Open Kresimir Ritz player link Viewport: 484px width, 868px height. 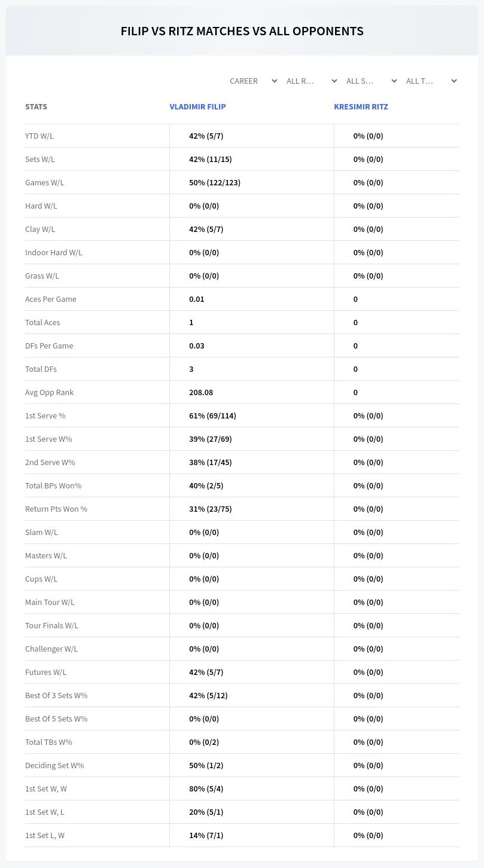coord(361,106)
